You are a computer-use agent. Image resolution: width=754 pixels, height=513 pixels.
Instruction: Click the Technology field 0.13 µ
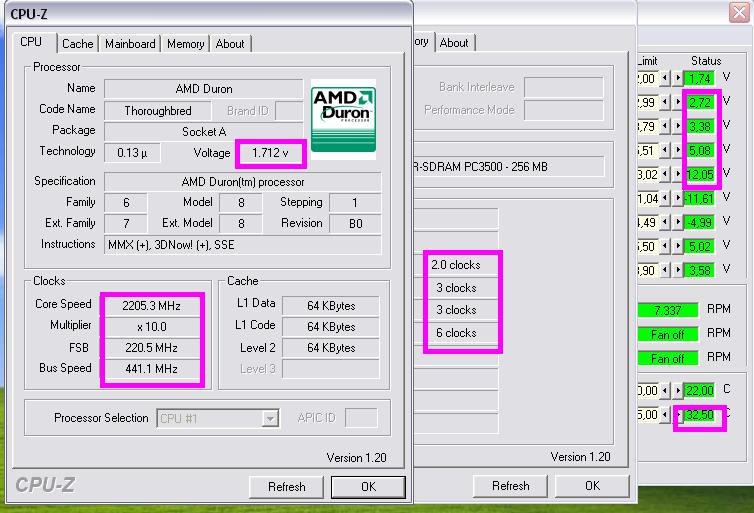click(x=132, y=153)
